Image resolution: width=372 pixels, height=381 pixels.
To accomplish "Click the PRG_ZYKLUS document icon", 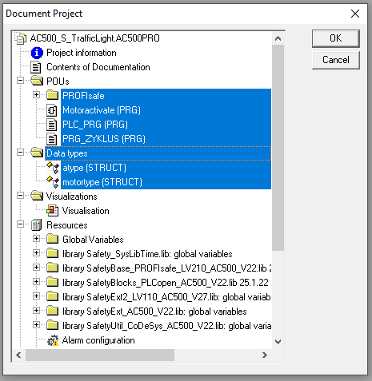I will pyautogui.click(x=52, y=139).
